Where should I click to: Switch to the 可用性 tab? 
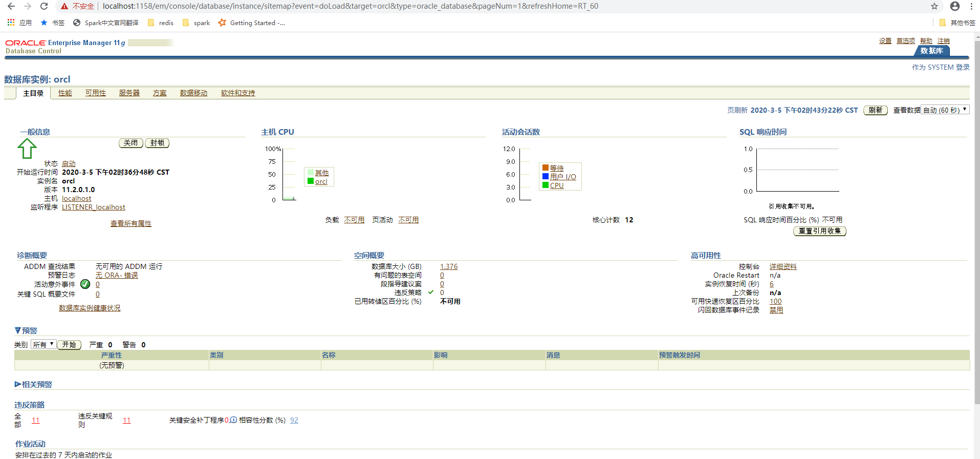coord(96,93)
